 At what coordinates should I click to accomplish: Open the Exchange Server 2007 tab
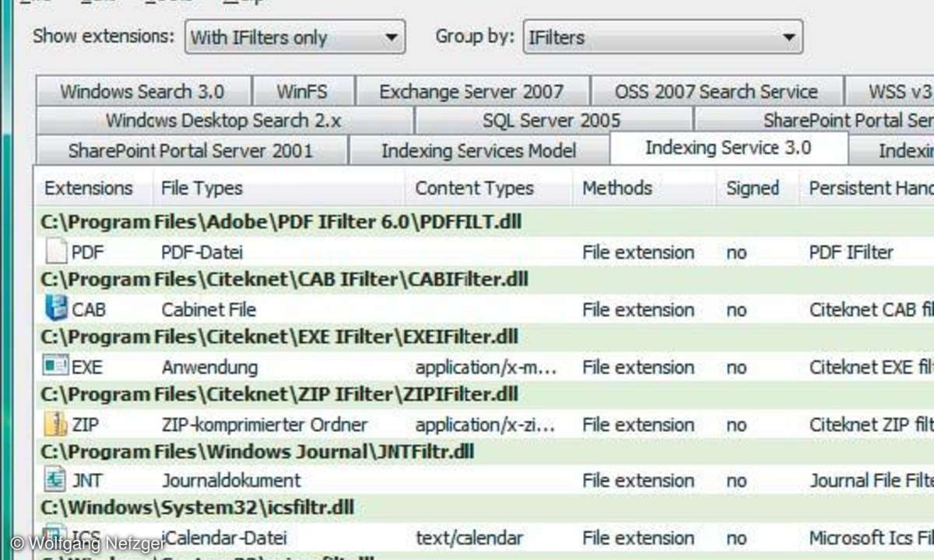click(x=471, y=92)
